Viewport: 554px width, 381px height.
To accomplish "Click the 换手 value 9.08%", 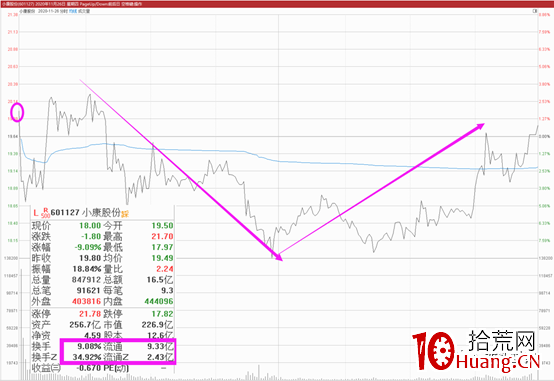I will click(x=89, y=346).
